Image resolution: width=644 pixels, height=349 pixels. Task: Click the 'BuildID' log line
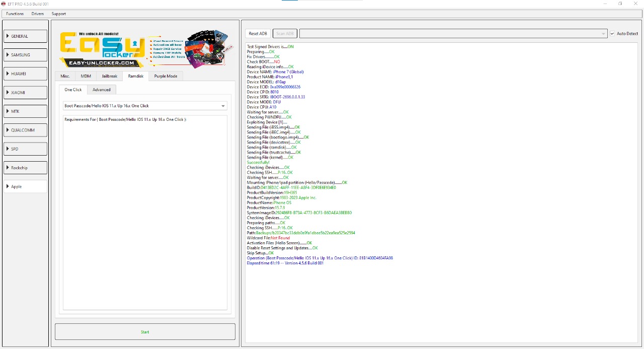pyautogui.click(x=291, y=188)
